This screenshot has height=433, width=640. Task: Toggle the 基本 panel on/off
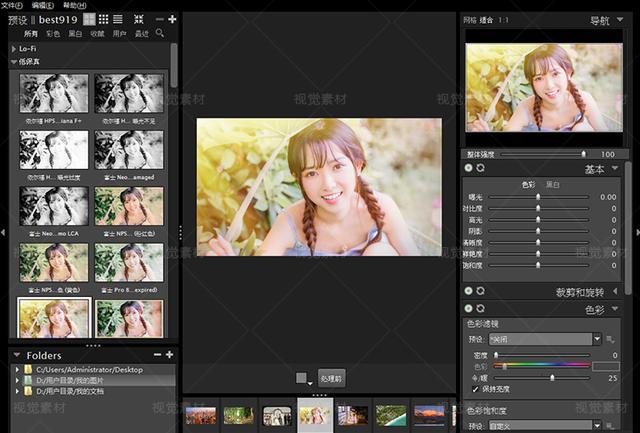468,168
